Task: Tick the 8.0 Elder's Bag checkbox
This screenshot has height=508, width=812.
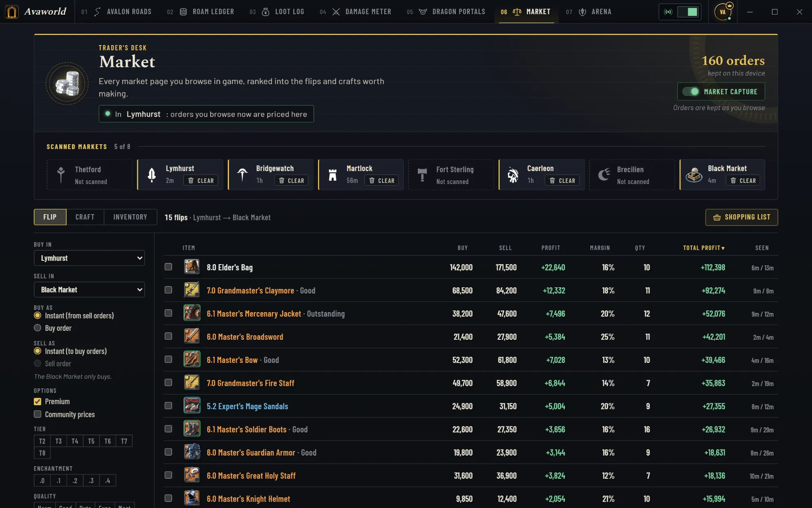Action: (x=168, y=267)
